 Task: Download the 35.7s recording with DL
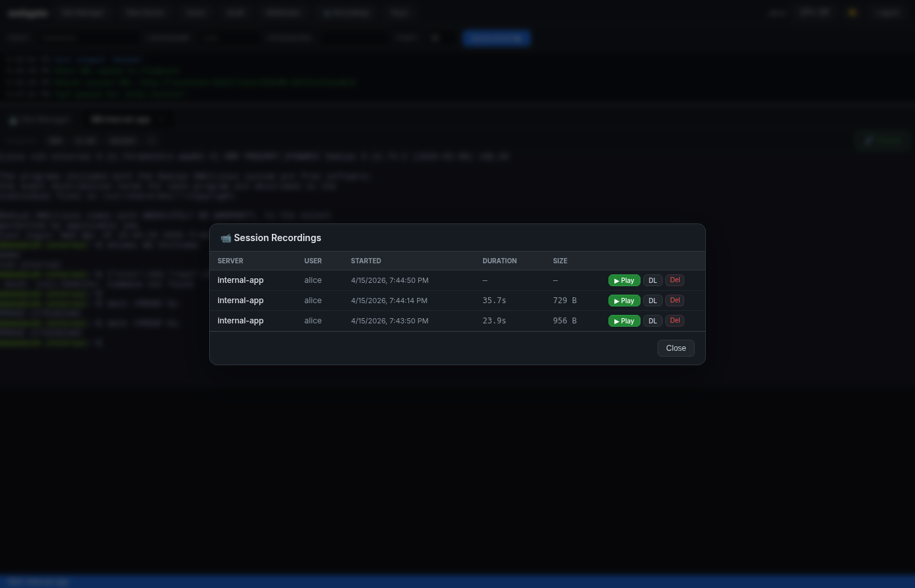tap(652, 301)
